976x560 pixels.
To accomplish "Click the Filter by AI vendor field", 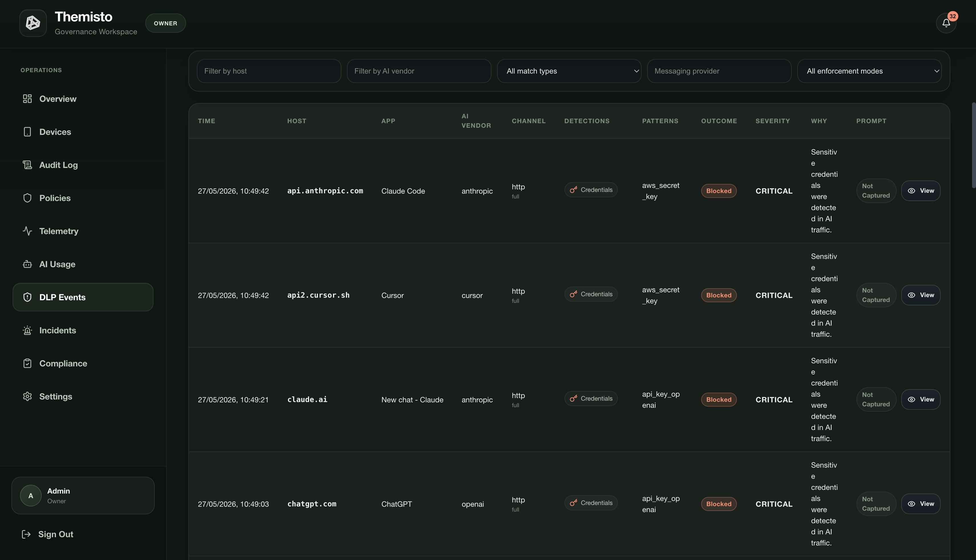I will pos(419,71).
